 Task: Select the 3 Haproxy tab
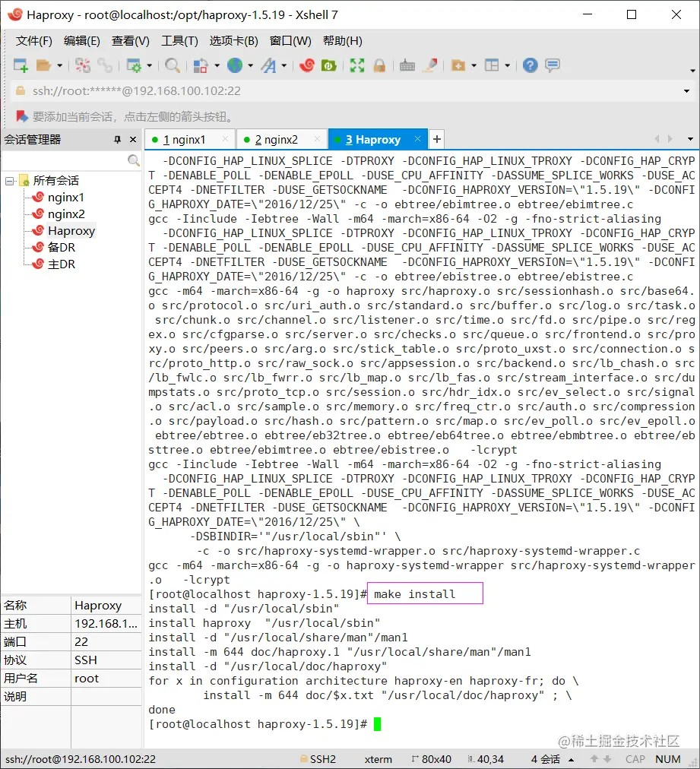click(x=373, y=140)
